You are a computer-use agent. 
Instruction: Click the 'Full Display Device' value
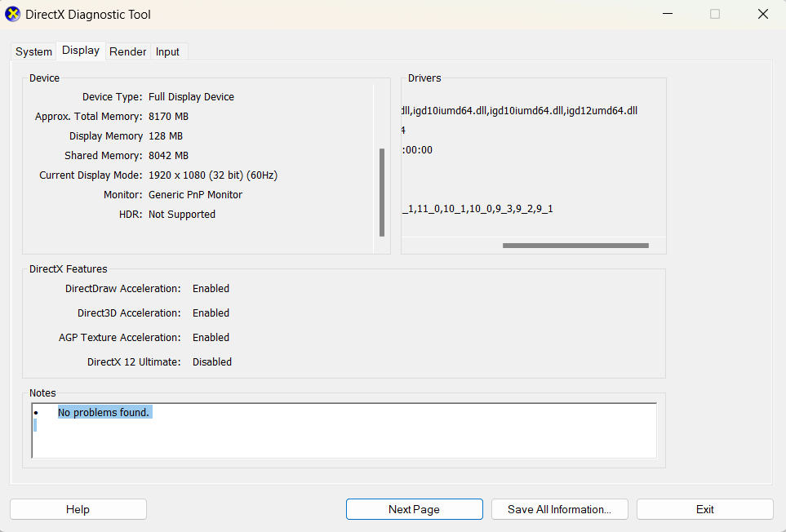pos(191,96)
